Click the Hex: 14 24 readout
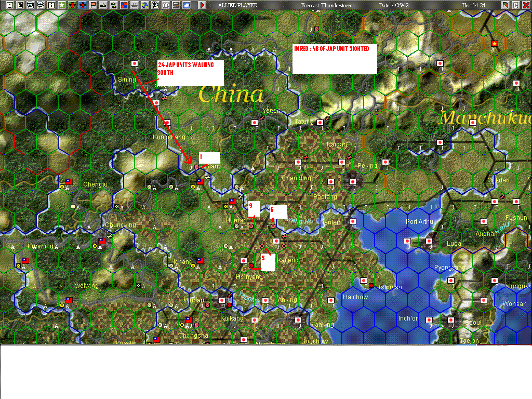Screen dimensions: 532x399 [474, 5]
